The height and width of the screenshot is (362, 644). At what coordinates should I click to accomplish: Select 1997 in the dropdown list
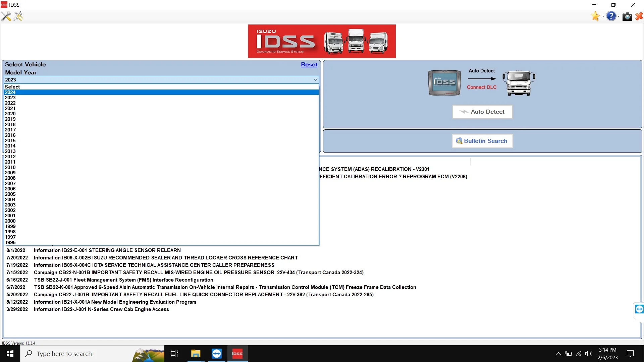coord(161,237)
